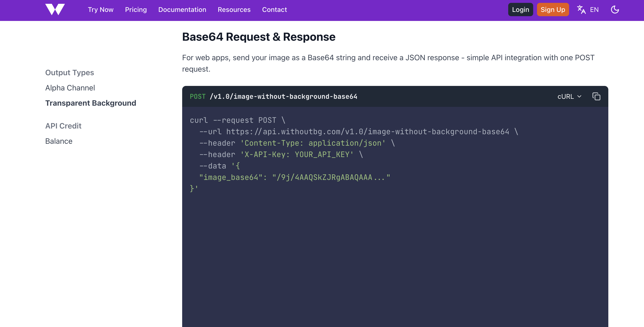Open the Balance sidebar link
This screenshot has width=644, height=327.
pos(59,141)
